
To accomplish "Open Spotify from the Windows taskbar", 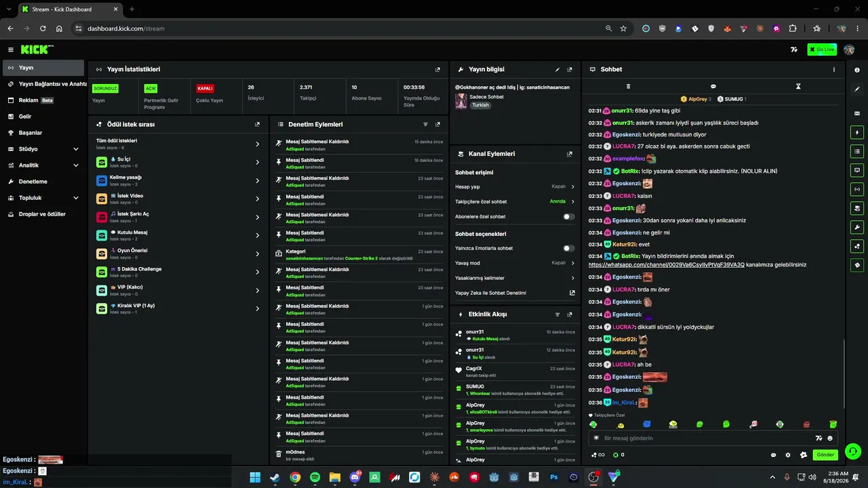I will pos(315,477).
